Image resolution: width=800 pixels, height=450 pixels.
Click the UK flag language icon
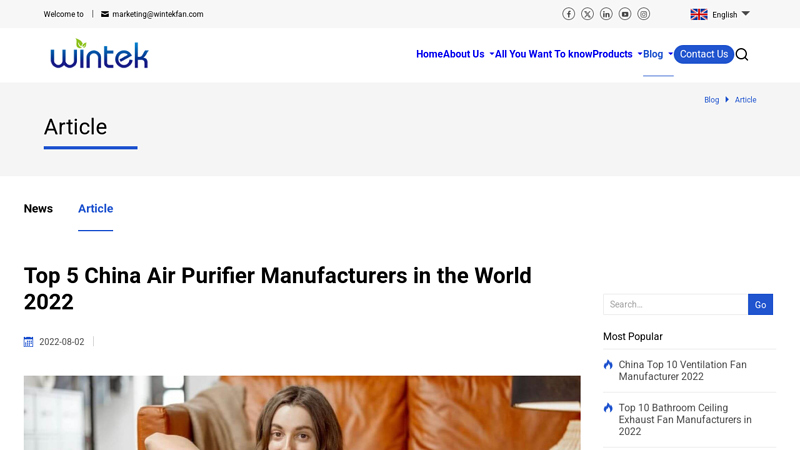click(699, 14)
